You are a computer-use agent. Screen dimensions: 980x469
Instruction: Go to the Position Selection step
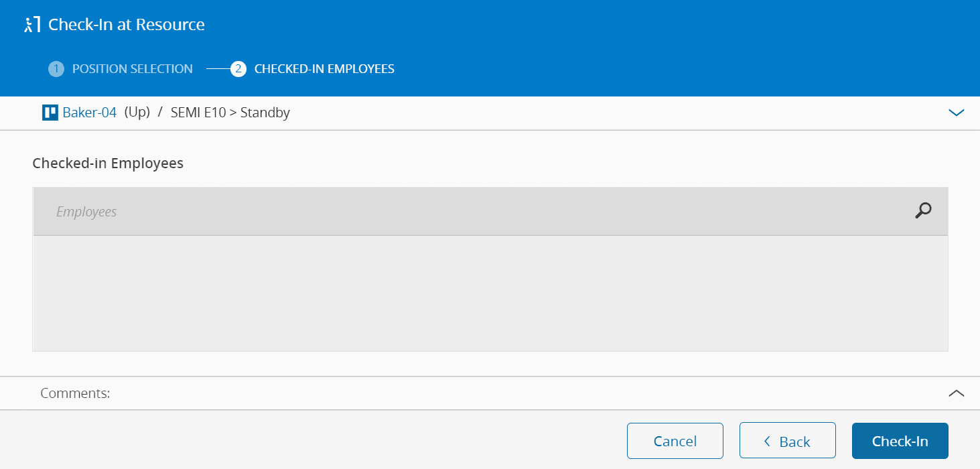[133, 69]
